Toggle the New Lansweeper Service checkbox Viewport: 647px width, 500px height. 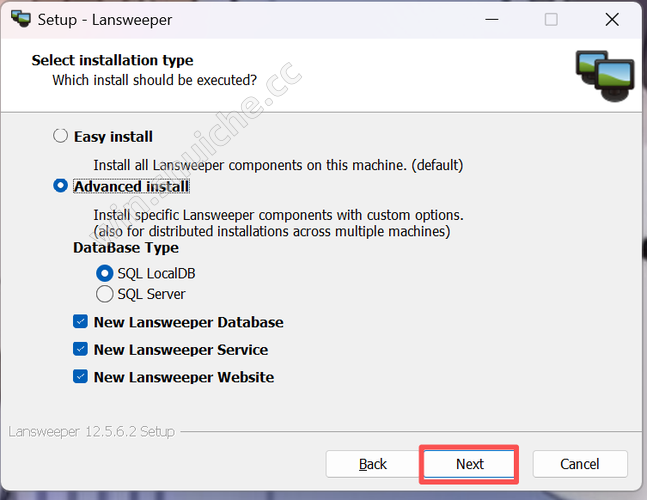pos(80,350)
